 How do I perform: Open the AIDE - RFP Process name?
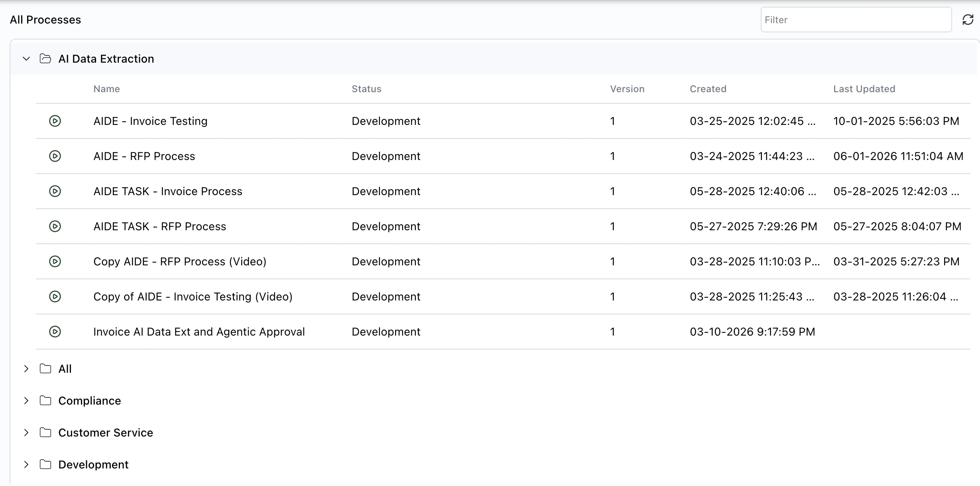pyautogui.click(x=144, y=156)
